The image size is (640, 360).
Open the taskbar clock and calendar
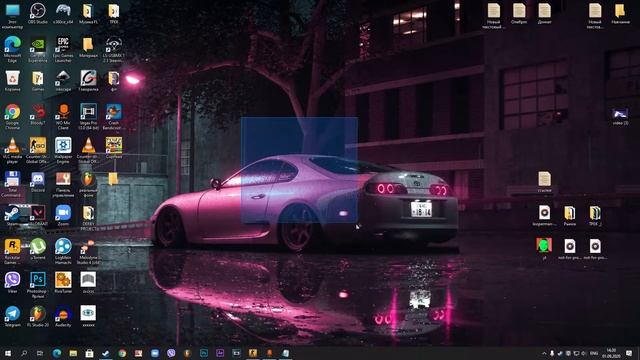tap(611, 353)
